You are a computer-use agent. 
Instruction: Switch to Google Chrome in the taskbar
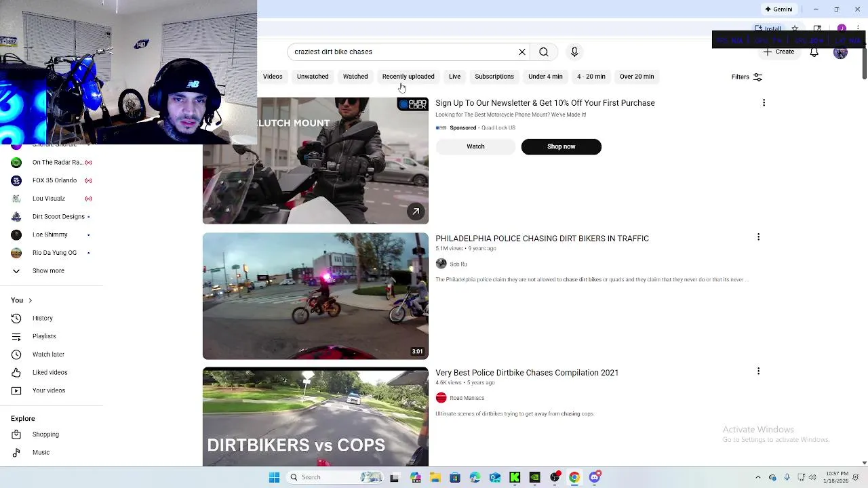click(574, 478)
